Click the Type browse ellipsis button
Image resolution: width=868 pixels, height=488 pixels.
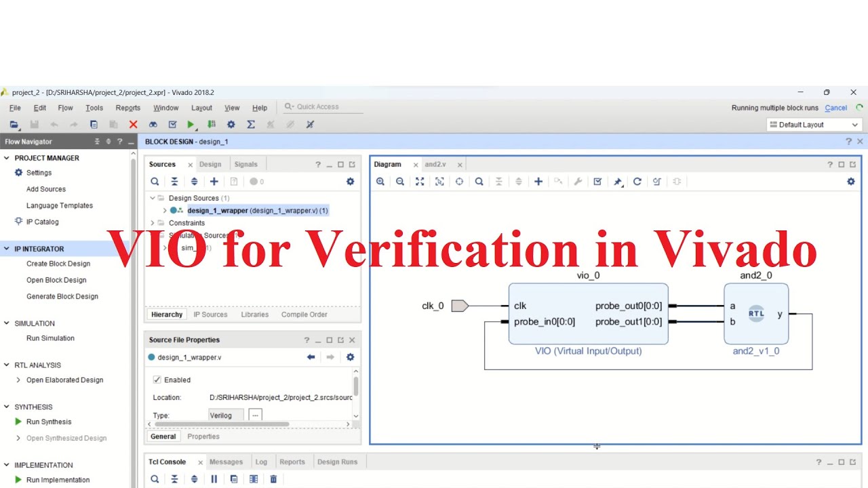coord(255,415)
